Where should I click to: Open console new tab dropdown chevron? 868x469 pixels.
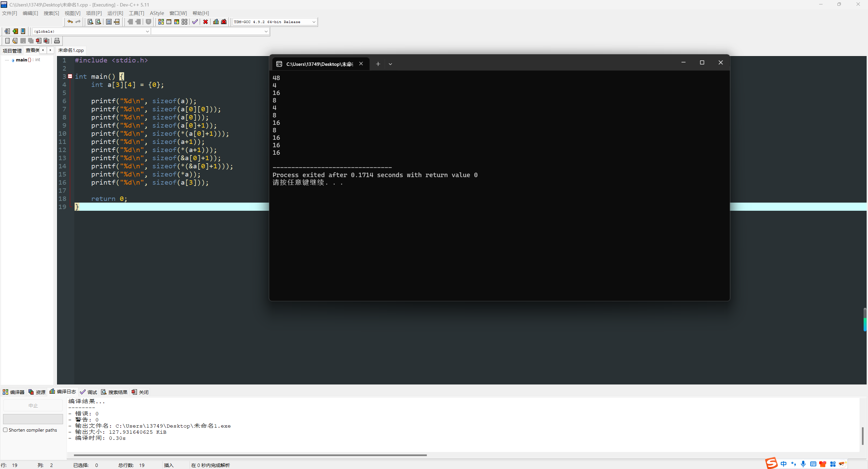point(390,64)
